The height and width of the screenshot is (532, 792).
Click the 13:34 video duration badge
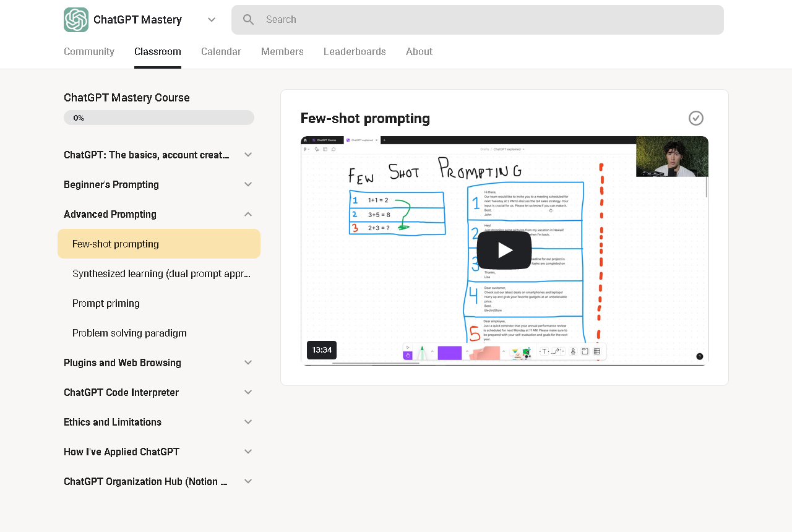[322, 350]
